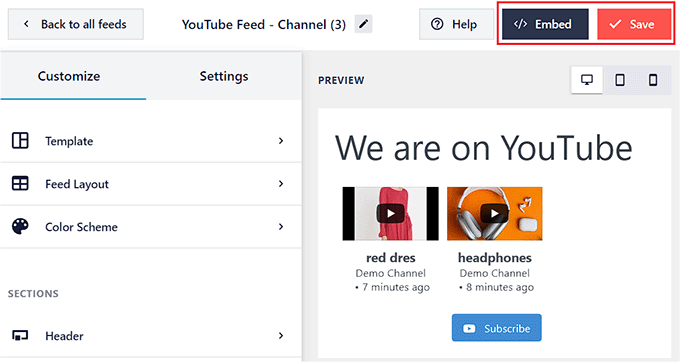This screenshot has height=362, width=680.
Task: Click the 'red dres' video title
Action: 391,258
